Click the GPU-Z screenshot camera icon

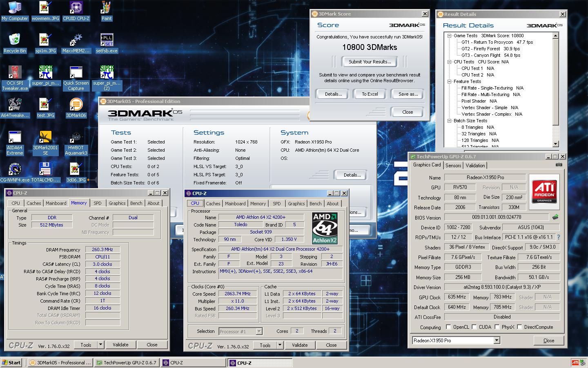point(559,165)
